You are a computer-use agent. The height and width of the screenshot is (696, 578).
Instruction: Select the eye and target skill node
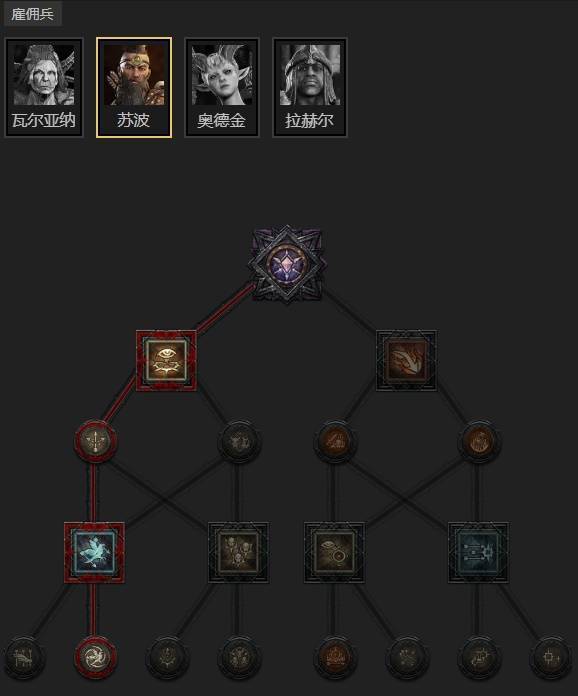[x=334, y=552]
